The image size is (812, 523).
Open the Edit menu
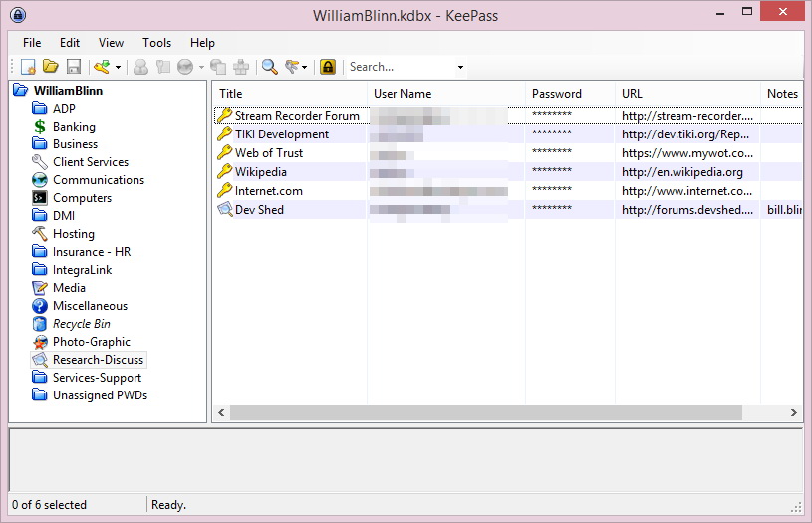click(70, 43)
